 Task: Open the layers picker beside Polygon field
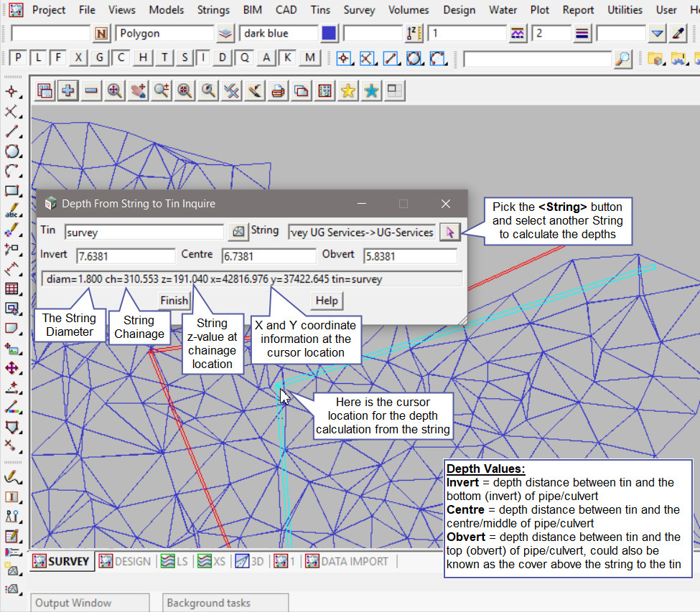[226, 34]
